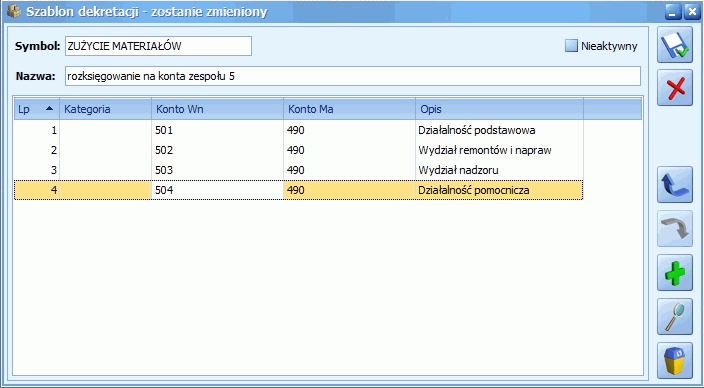Viewport: 704px width, 388px height.
Task: Click the Lp cell numbered 1
Action: coord(37,131)
